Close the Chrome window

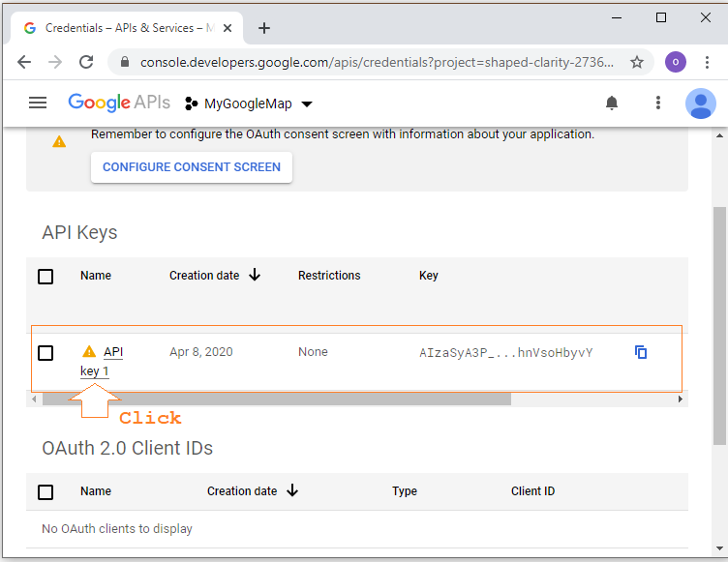tap(705, 17)
